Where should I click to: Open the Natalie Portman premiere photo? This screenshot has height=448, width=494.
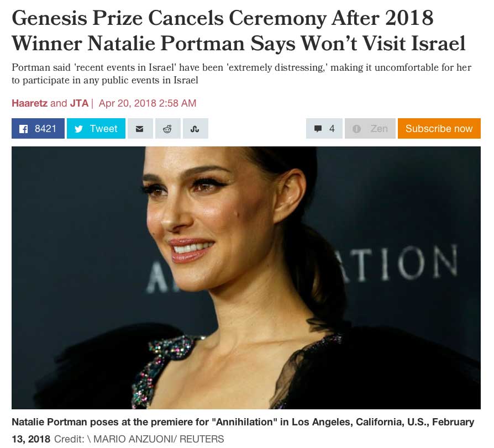pos(246,278)
